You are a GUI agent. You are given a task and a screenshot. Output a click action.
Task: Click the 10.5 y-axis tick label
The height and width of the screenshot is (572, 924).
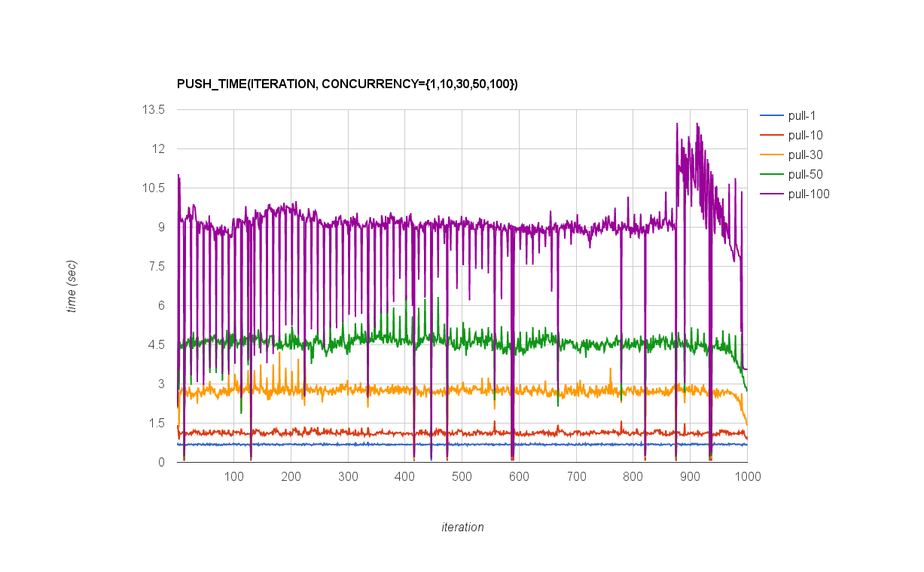(x=153, y=188)
